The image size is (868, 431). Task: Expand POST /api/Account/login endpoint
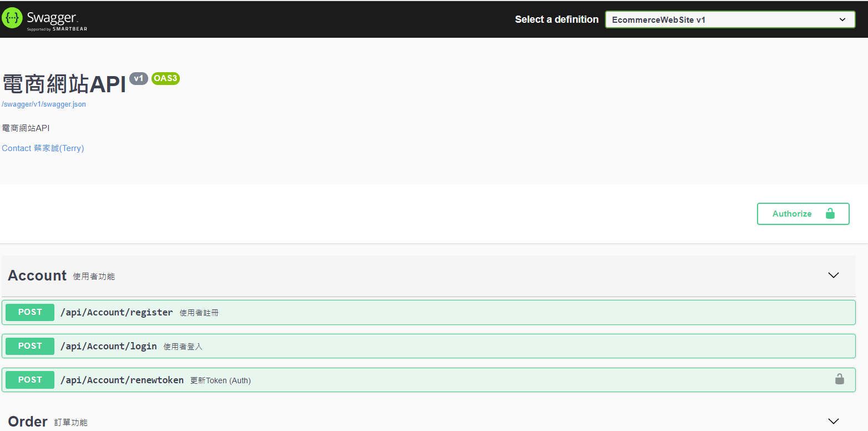point(428,346)
